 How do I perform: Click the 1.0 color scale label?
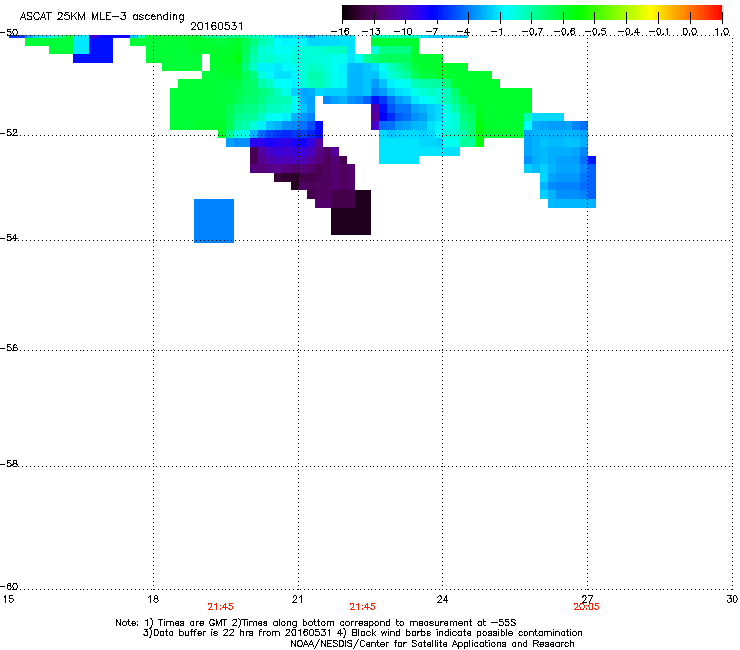tap(722, 32)
